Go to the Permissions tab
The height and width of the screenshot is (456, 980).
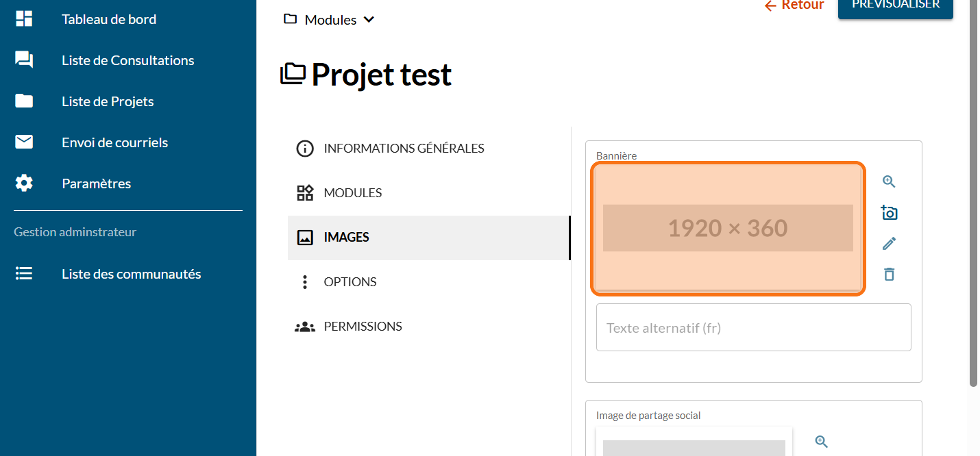363,327
